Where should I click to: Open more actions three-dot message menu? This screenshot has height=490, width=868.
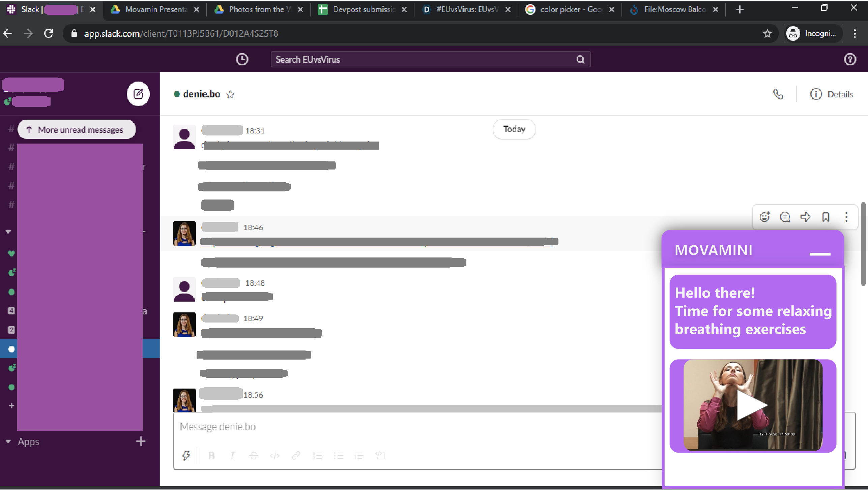846,217
